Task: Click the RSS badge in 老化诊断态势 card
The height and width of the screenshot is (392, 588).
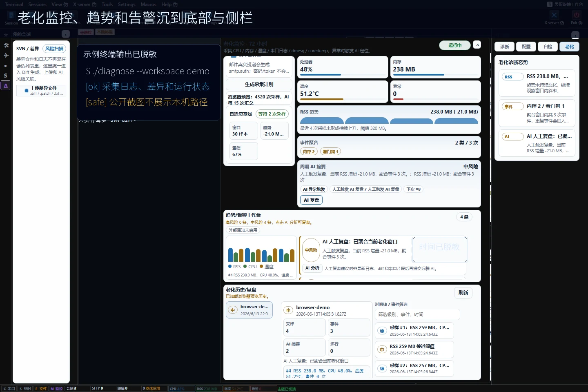Action: [512, 77]
